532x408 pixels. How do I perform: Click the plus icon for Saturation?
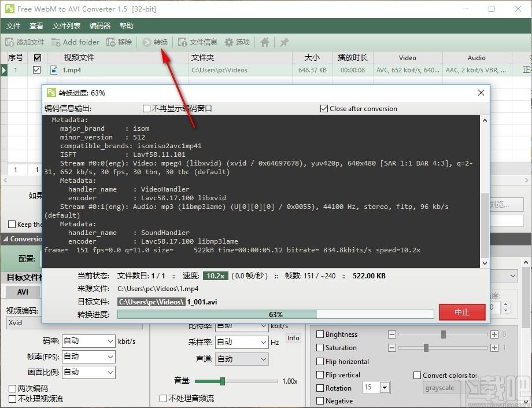494,348
